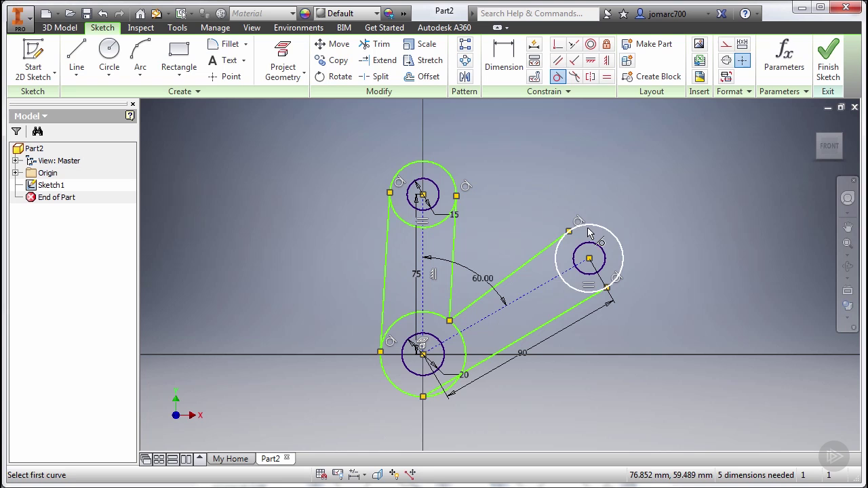Screen dimensions: 868x488
Task: Select the Arc tool
Action: point(140,56)
